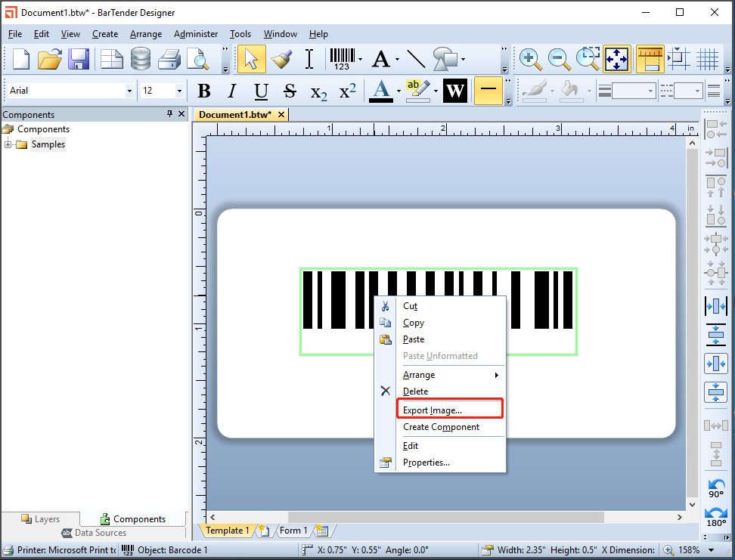Open barcode tool dropdown arrow
Screen dimensions: 735x560
[x=360, y=60]
